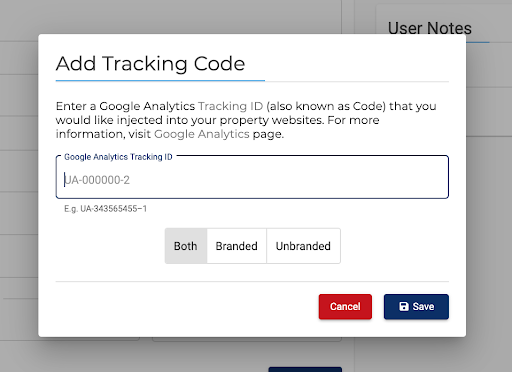Click the divider line above Cancel button
512x372 pixels.
[252, 281]
